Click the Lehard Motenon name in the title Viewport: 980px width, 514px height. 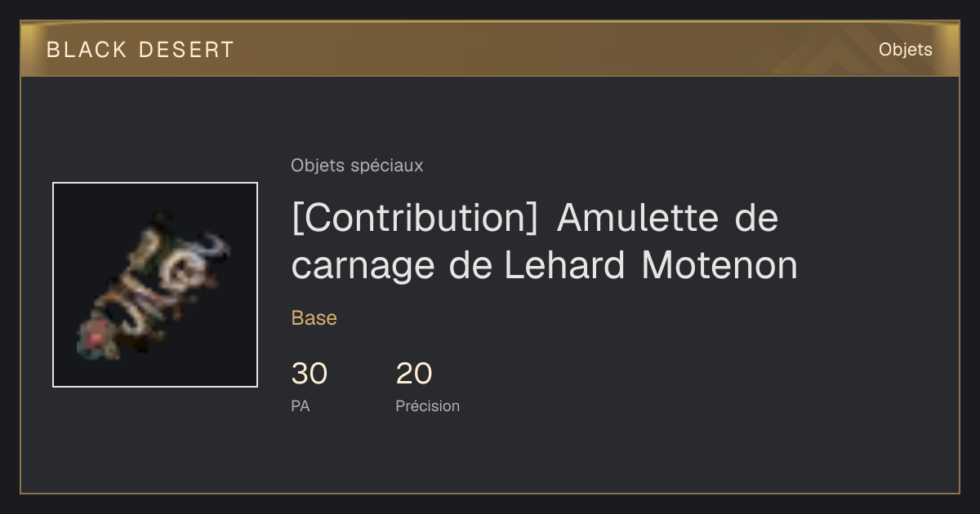tap(651, 266)
